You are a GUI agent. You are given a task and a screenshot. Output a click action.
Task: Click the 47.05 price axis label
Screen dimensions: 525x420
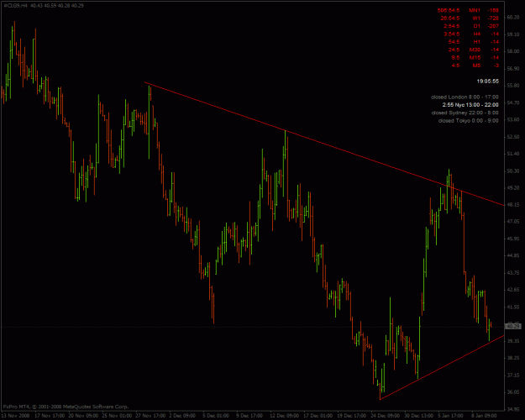pos(513,222)
